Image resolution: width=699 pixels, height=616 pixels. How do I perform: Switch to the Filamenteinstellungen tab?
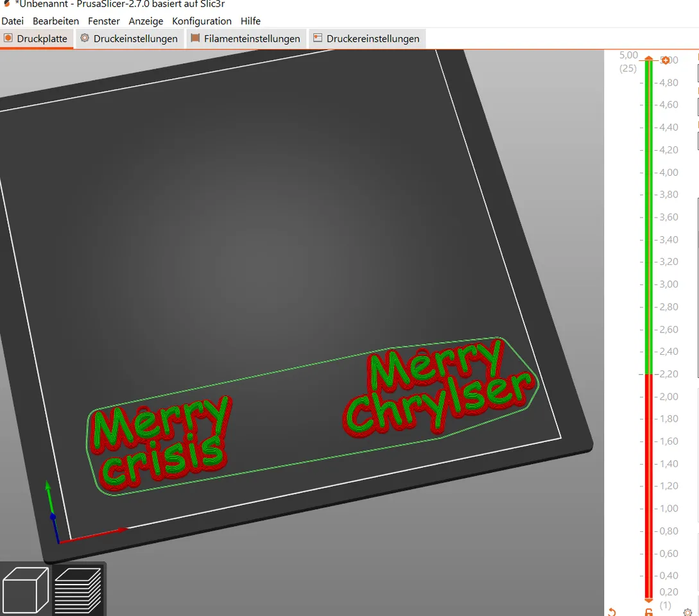click(x=246, y=38)
